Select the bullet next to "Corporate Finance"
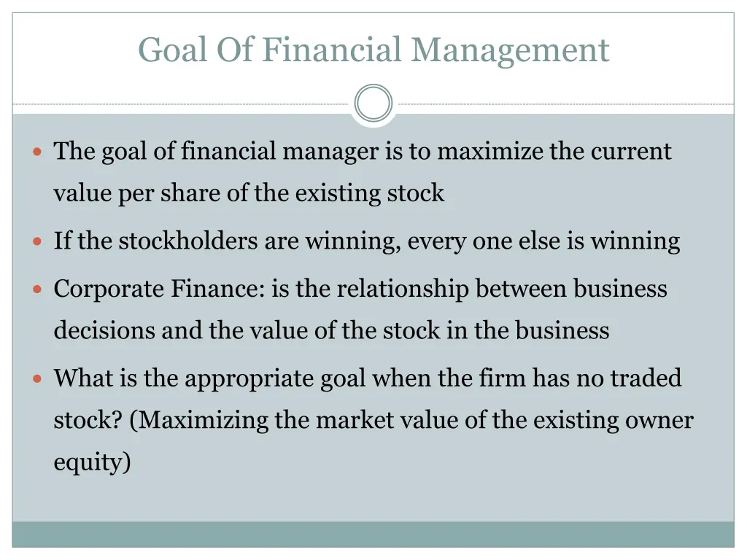747x560 pixels. (x=39, y=289)
